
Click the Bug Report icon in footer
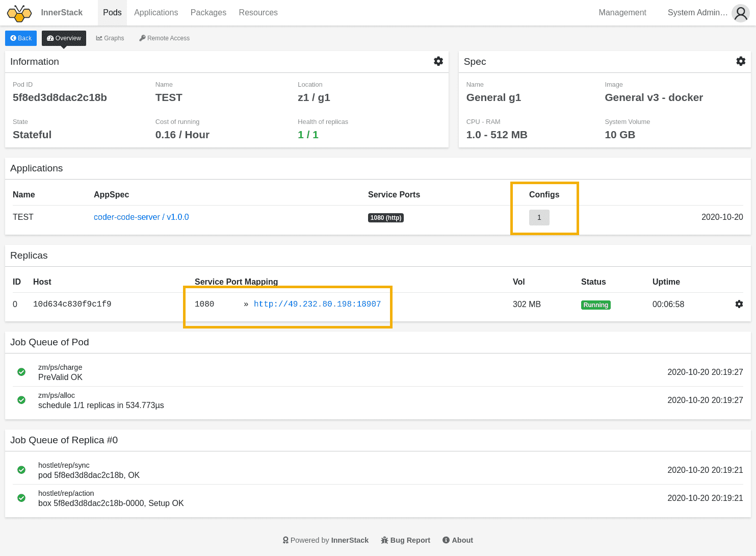pyautogui.click(x=384, y=540)
